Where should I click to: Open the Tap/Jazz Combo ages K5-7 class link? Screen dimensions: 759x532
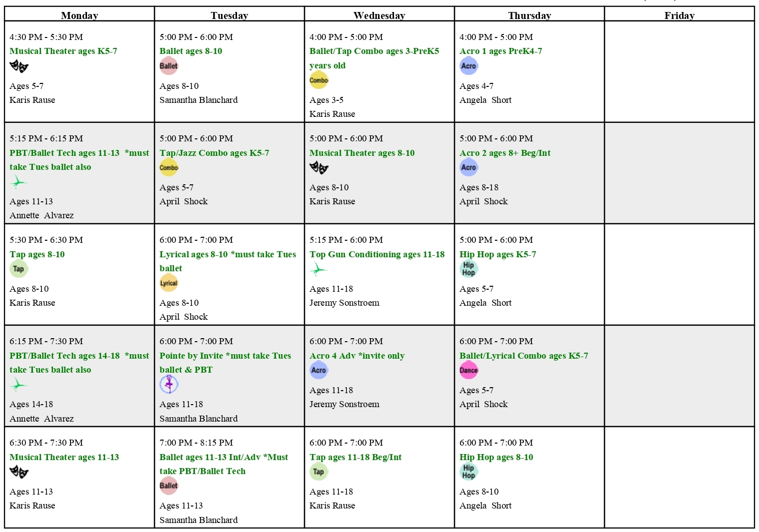click(x=214, y=153)
